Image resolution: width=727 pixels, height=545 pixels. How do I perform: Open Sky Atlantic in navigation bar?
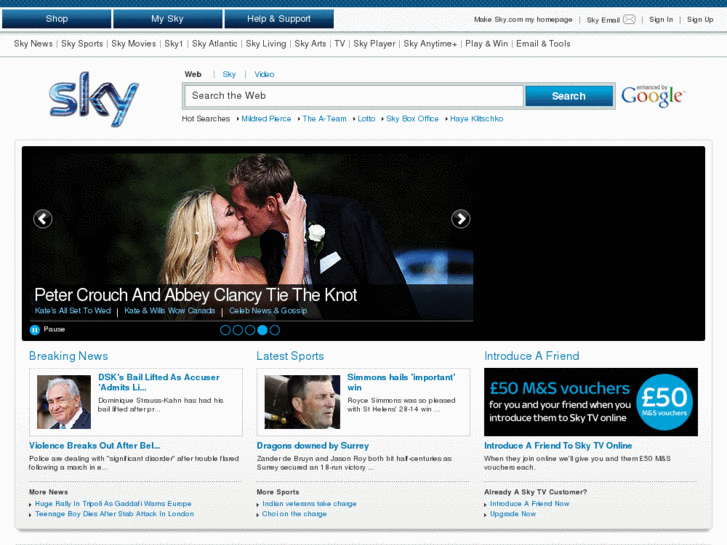pyautogui.click(x=214, y=44)
